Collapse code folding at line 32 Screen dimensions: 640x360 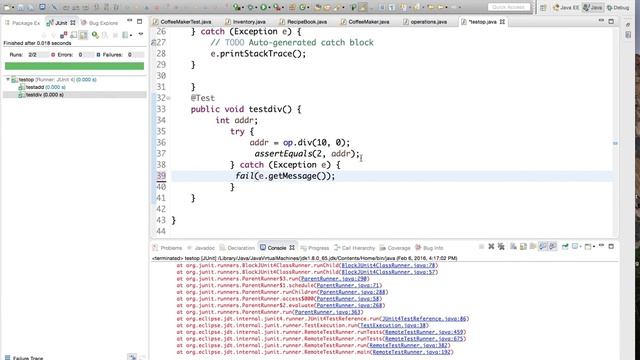168,98
